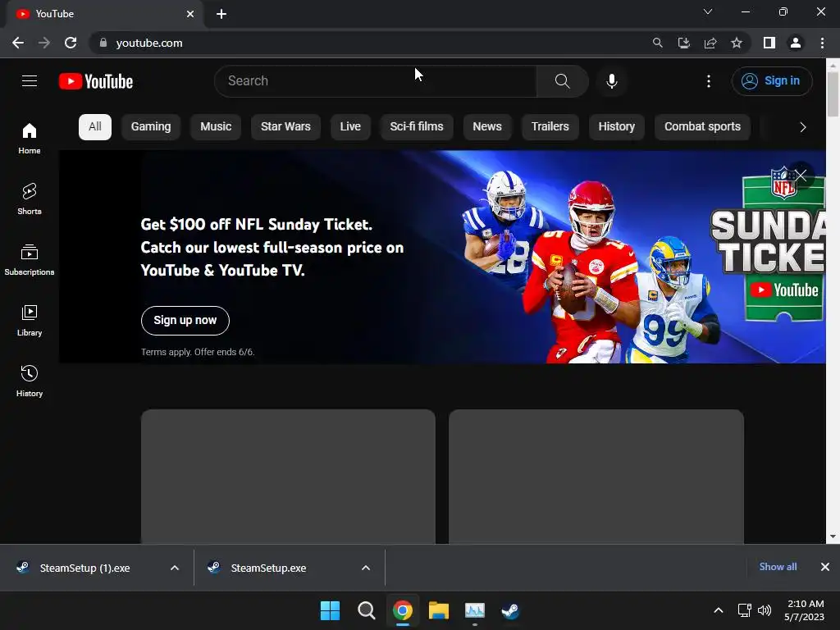
Task: Select the Combat sports category chip
Action: point(702,127)
